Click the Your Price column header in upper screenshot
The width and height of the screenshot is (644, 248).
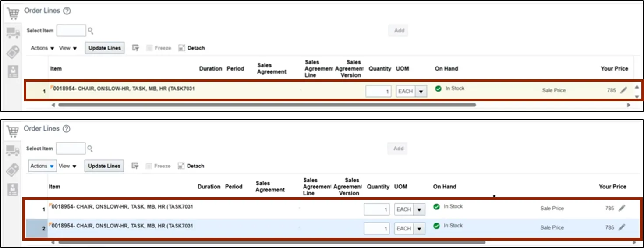614,69
